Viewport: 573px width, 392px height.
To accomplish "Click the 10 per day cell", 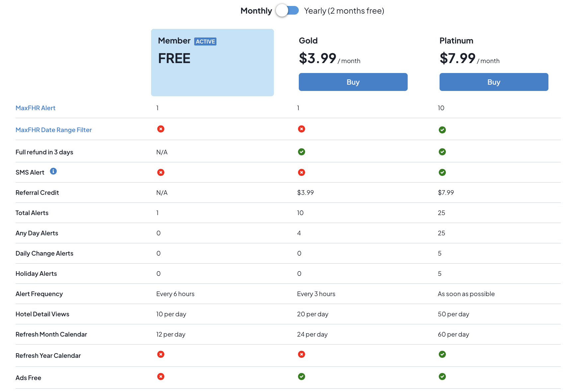I will [171, 314].
